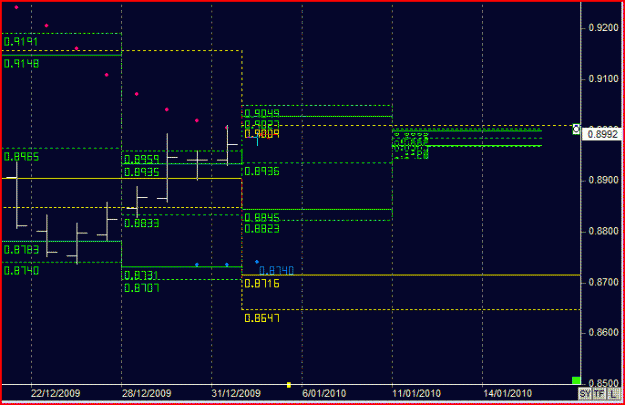Select the 0.8783 level label

coord(22,250)
